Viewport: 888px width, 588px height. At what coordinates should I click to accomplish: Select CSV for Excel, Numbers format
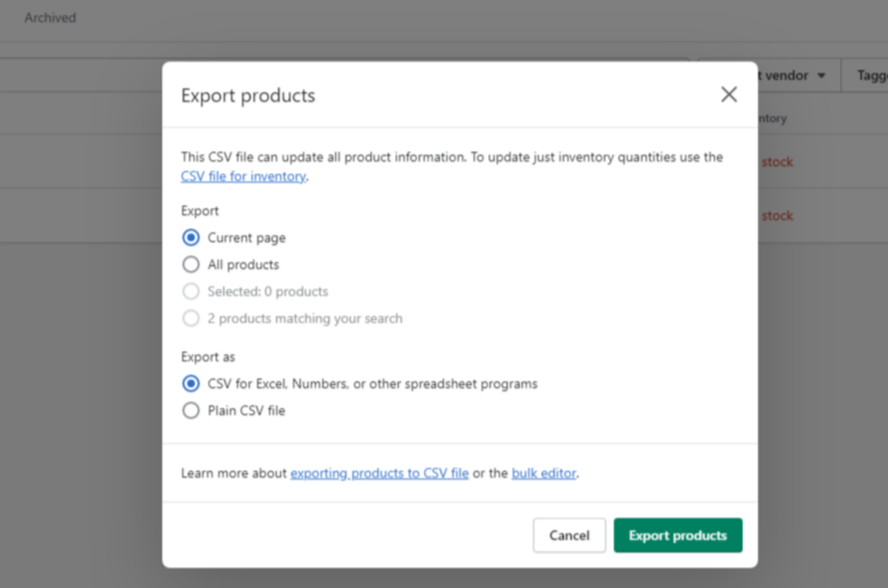point(191,384)
